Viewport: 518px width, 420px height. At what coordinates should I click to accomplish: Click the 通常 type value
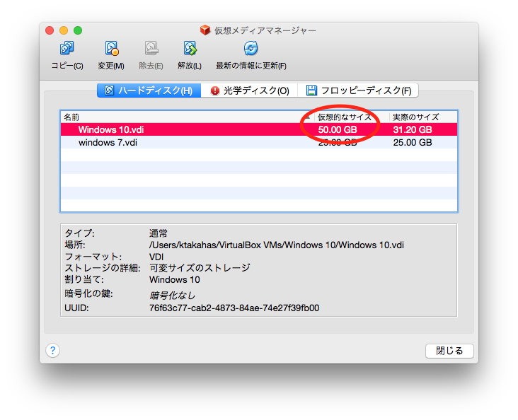coord(159,233)
